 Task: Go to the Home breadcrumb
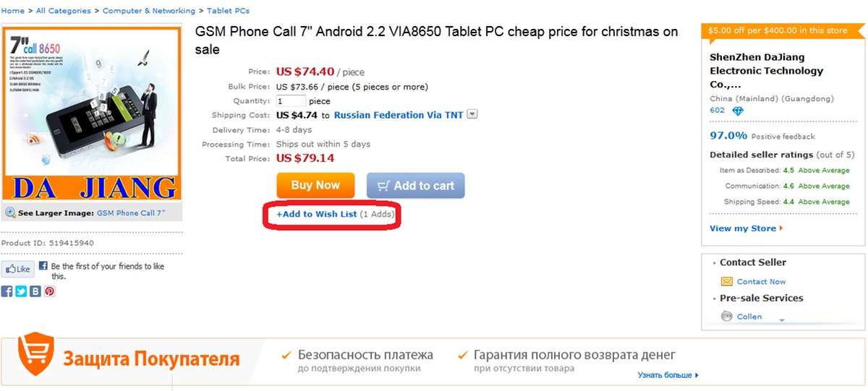(x=12, y=11)
